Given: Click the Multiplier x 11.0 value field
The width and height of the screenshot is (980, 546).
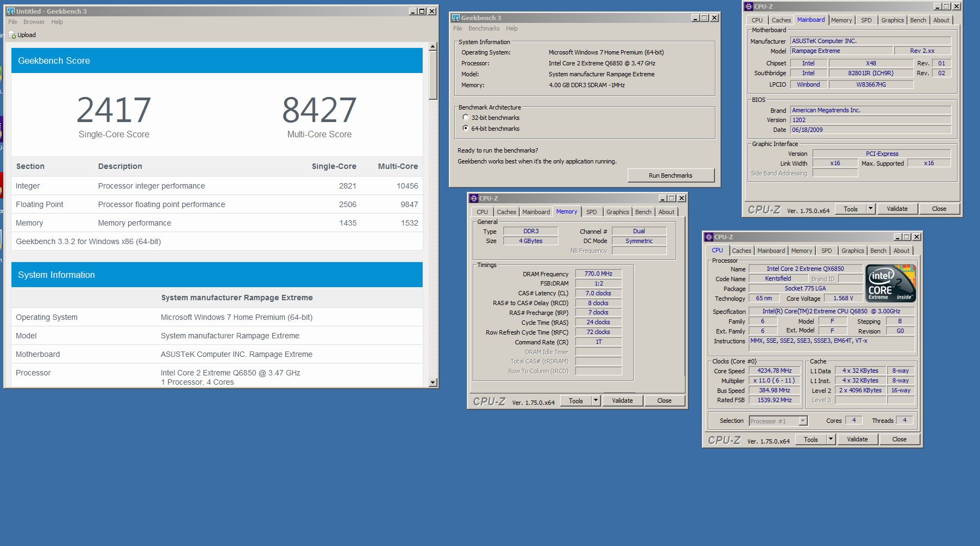Looking at the screenshot, I should coord(774,380).
